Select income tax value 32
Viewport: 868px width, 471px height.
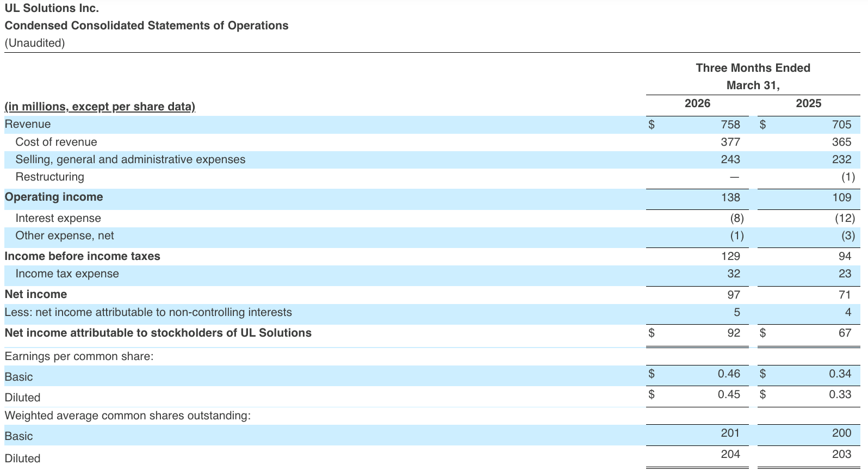[734, 274]
